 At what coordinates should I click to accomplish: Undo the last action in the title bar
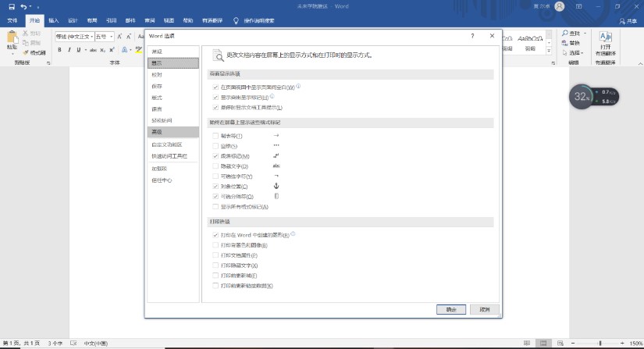(x=23, y=6)
